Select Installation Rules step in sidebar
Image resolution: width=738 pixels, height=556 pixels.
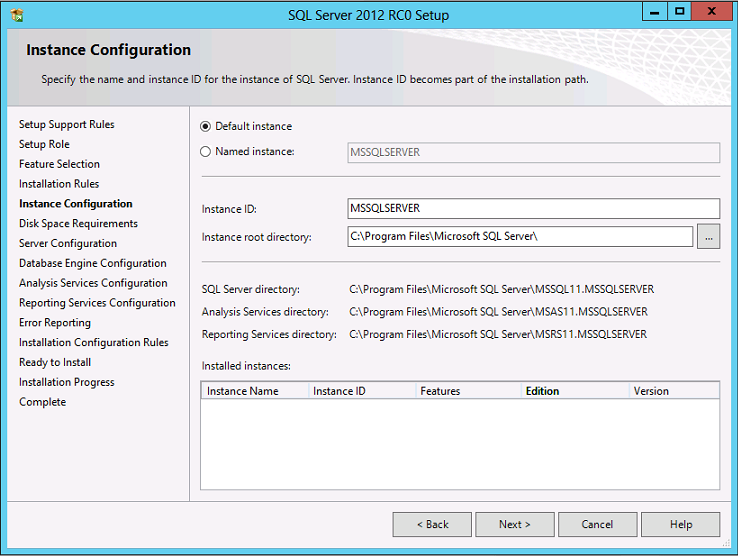59,184
